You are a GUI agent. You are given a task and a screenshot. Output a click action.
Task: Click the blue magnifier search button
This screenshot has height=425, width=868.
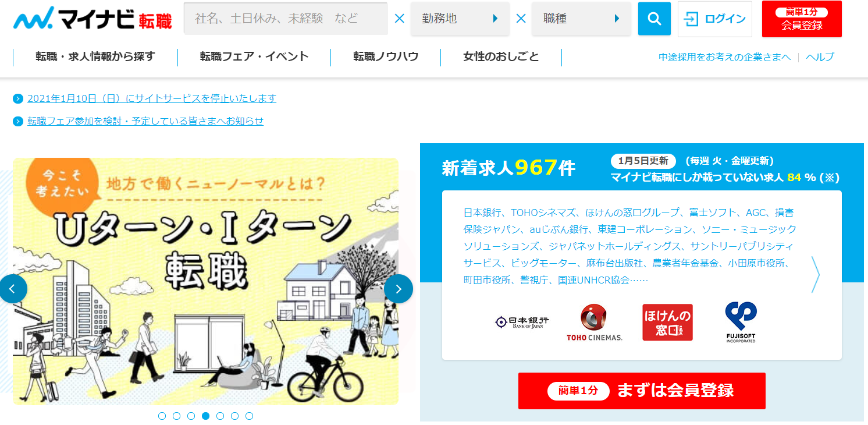[x=654, y=19]
